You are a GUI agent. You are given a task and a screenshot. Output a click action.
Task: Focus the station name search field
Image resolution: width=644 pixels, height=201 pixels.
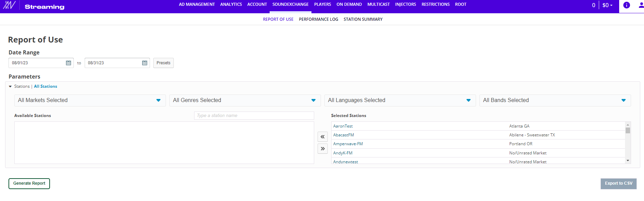point(254,116)
